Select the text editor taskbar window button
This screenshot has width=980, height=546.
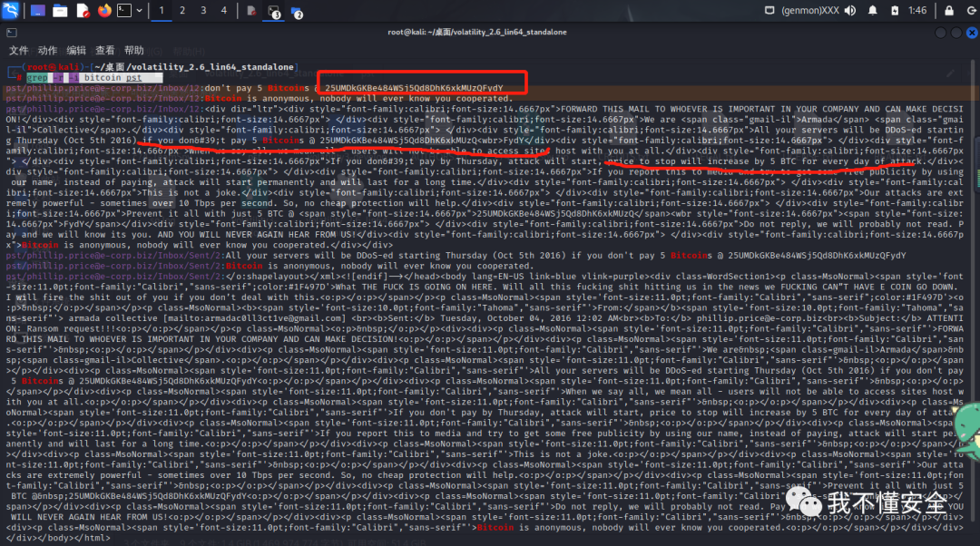(x=251, y=11)
